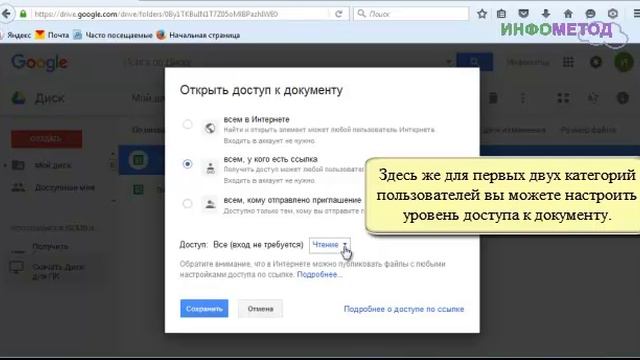Open 'Подробнее о доступе по ссылке' link
The width and height of the screenshot is (640, 360).
click(404, 309)
